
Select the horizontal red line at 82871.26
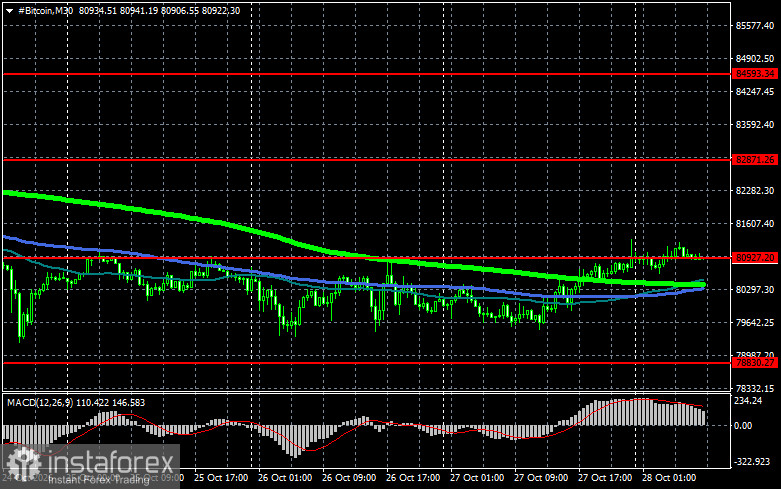coord(368,160)
